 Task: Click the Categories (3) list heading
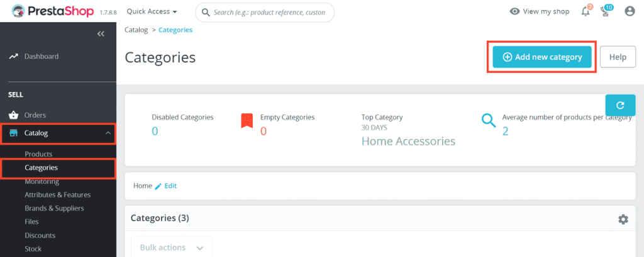[160, 218]
